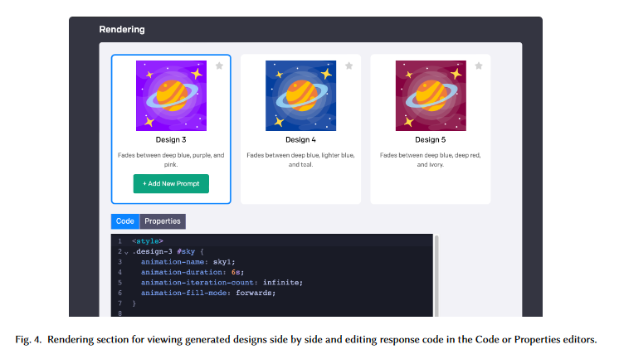The width and height of the screenshot is (619, 364).
Task: Favorite Design 5 with its star icon
Action: click(x=478, y=66)
